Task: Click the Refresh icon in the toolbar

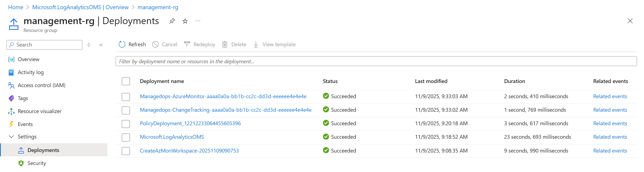Action: click(122, 44)
